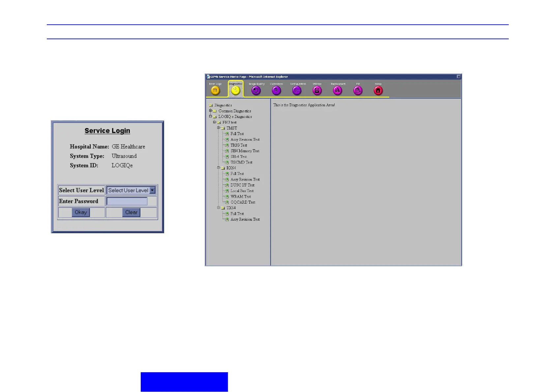Click the TMST folder label
Screen dimensions: 555x392
click(232, 128)
